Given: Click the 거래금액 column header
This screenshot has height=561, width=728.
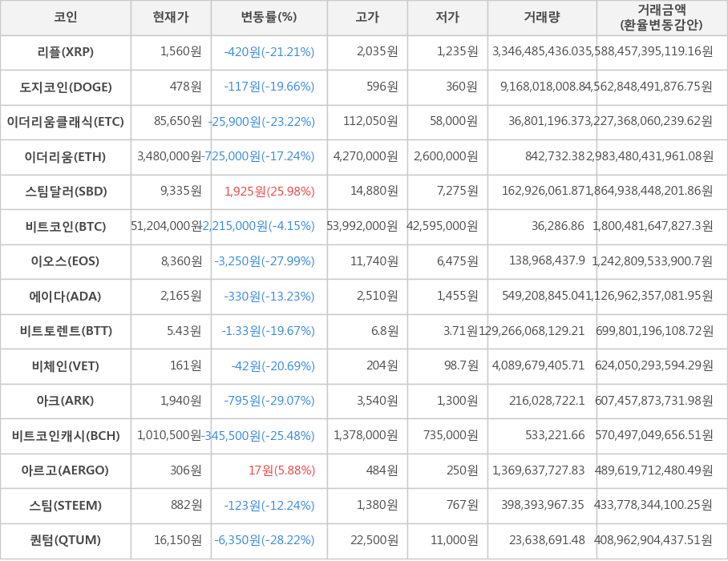Looking at the screenshot, I should coord(661,18).
